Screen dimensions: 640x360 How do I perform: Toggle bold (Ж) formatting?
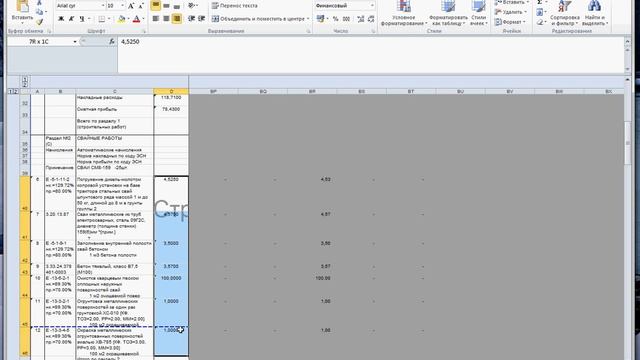pyautogui.click(x=61, y=19)
